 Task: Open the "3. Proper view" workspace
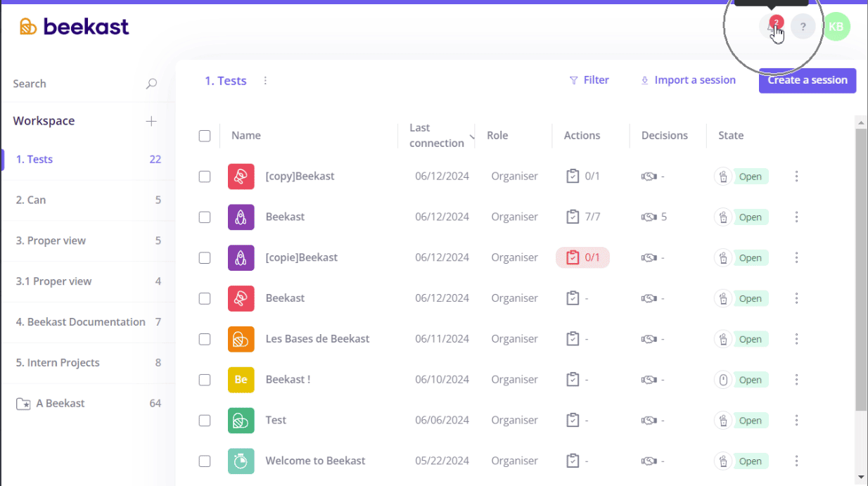[88, 241]
